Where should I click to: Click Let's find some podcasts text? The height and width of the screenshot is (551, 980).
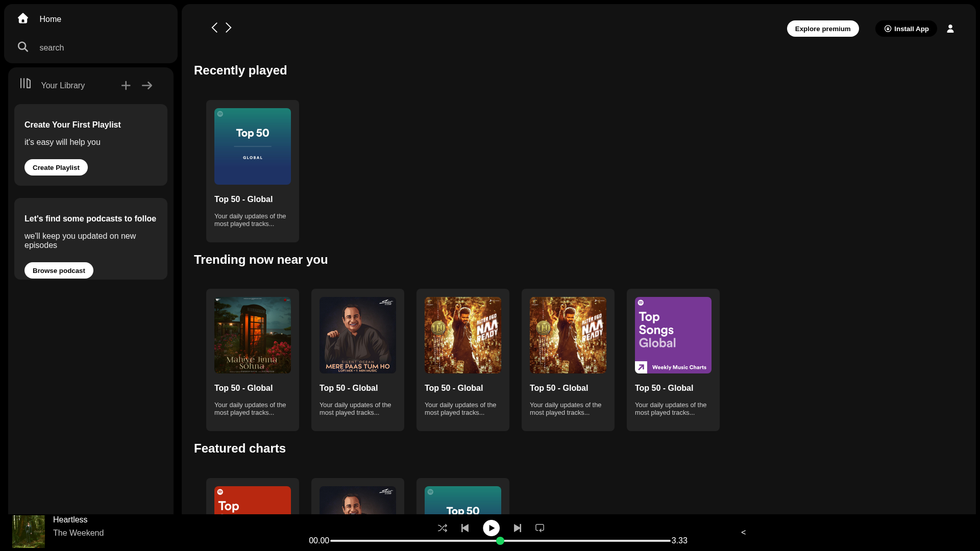90,218
